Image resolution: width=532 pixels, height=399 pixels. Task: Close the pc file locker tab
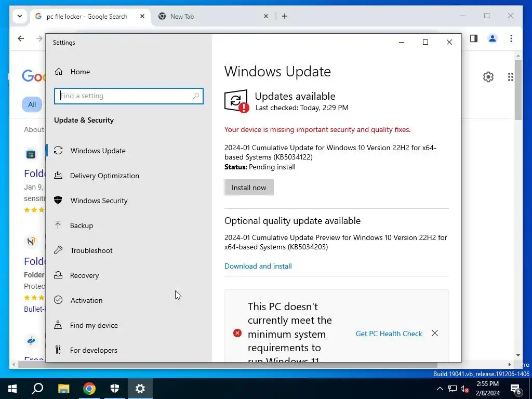[142, 16]
